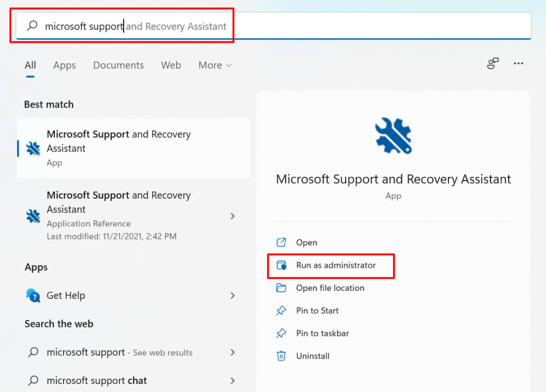Expand the Get Help result chevron
The image size is (546, 392).
pos(232,295)
